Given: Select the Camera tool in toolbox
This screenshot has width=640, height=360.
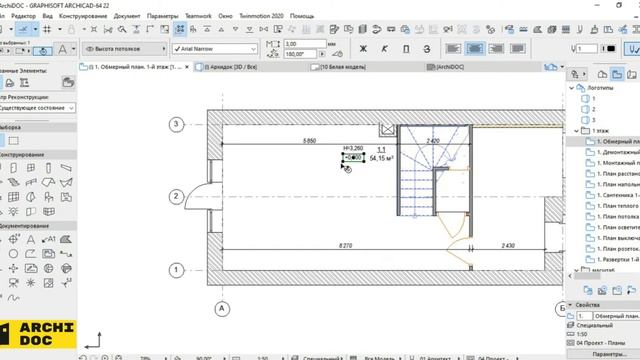Looking at the screenshot, I should tap(13, 282).
